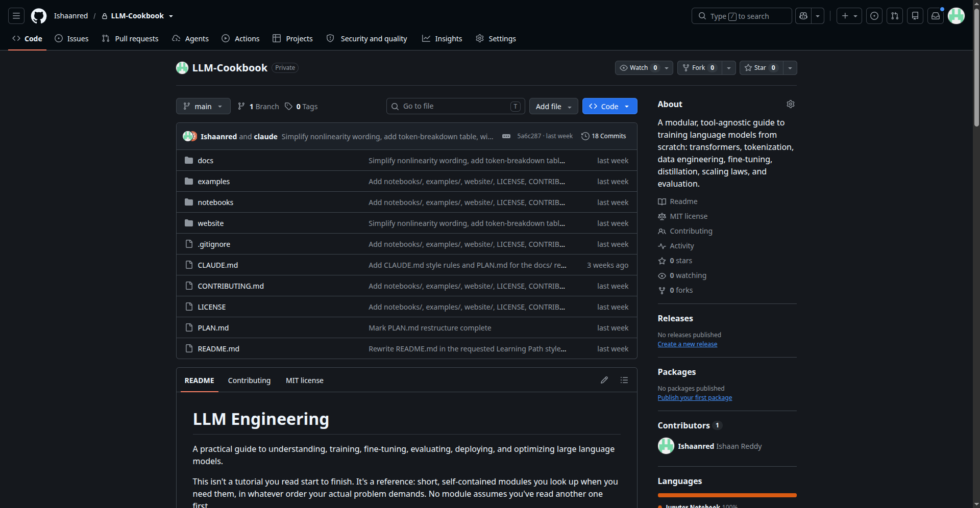Open pull requests icon in top header

point(895,16)
